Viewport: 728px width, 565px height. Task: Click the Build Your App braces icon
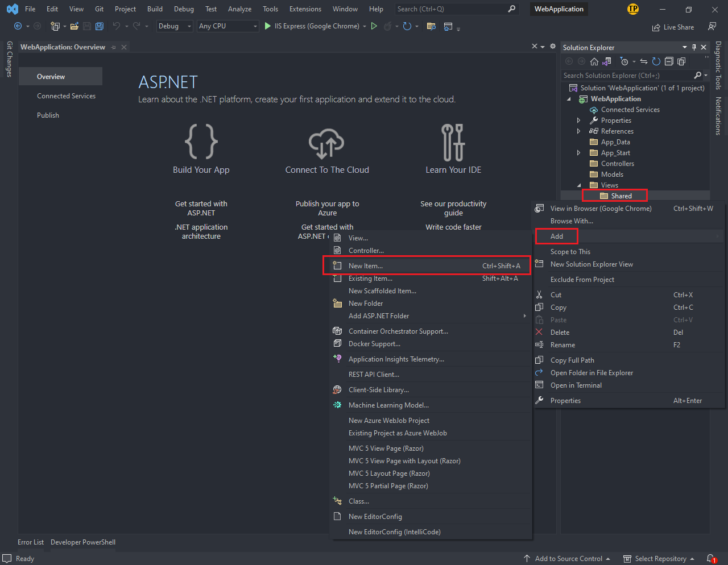[201, 142]
